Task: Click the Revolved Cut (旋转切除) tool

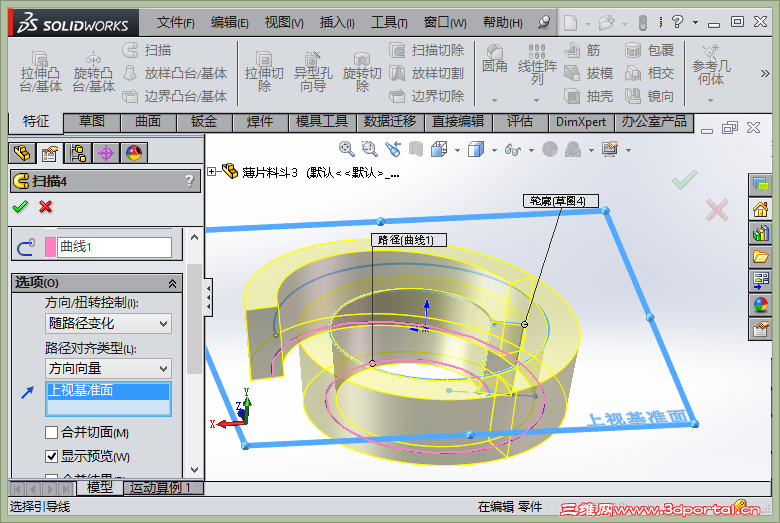Action: point(362,72)
